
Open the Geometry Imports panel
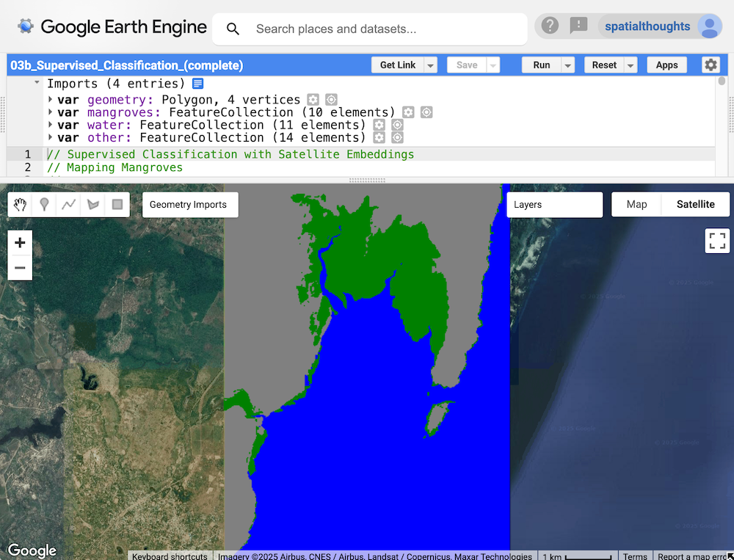[188, 205]
